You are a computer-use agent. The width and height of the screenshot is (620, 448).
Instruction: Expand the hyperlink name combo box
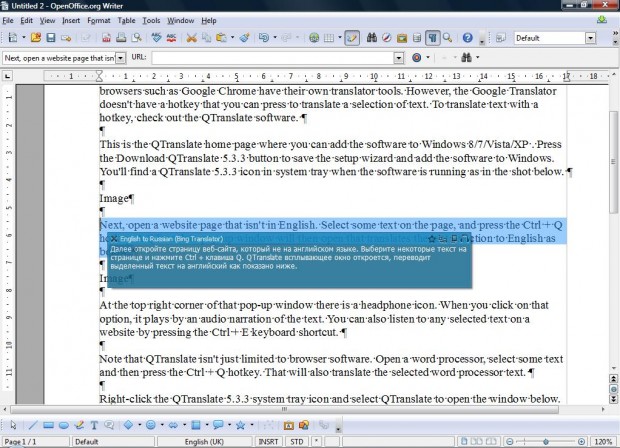point(121,58)
